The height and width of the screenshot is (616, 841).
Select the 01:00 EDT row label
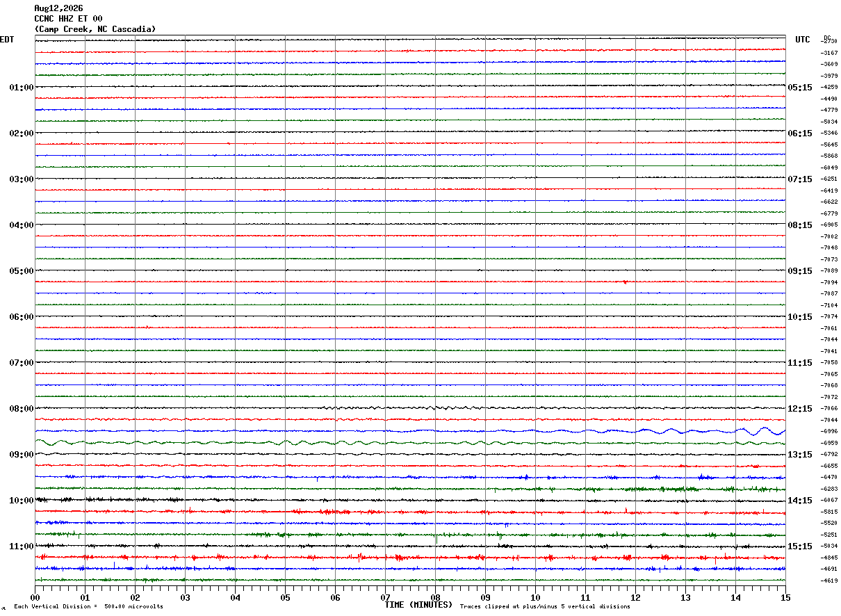22,88
